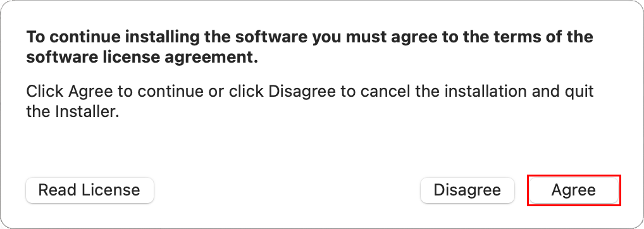Click the bold license agreement heading text
The image size is (644, 229).
(310, 47)
